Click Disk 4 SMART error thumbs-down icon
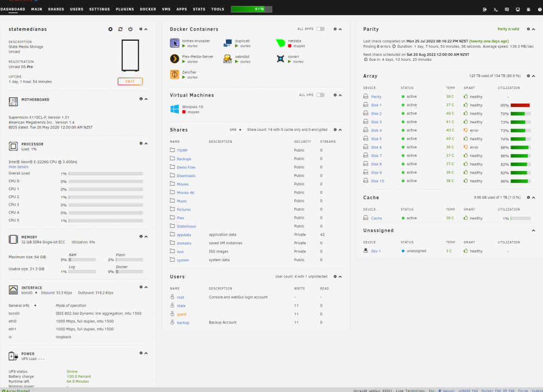The width and height of the screenshot is (543, 392). (x=466, y=130)
